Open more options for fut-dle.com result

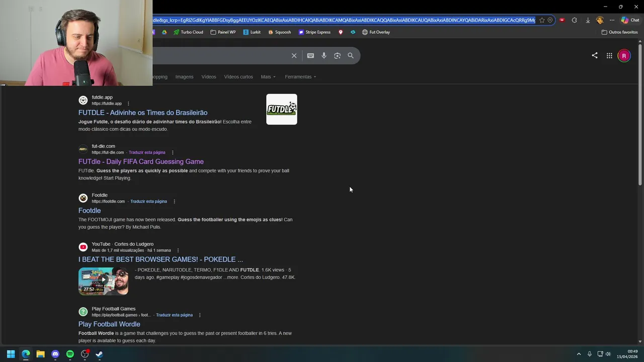[x=173, y=152]
